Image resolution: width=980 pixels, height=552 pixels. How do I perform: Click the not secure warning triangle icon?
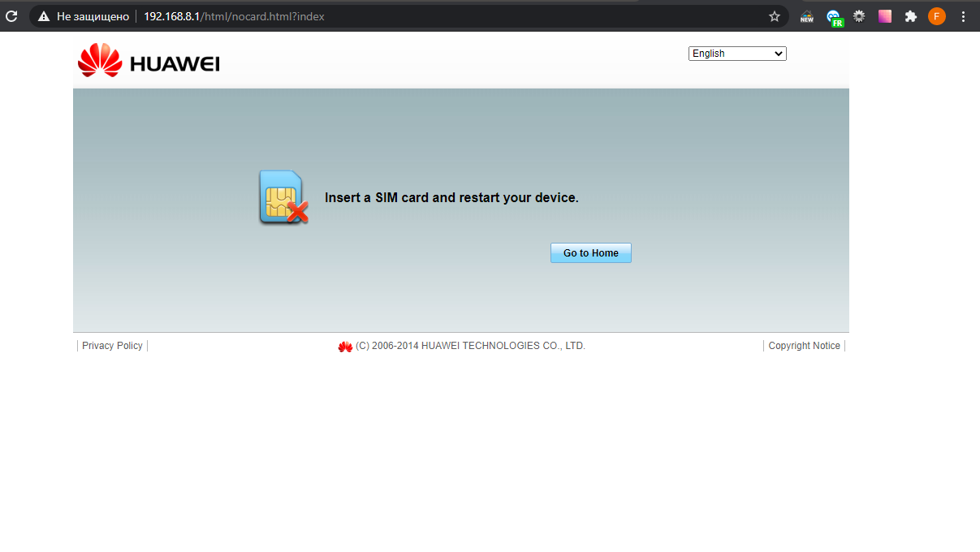coord(44,16)
